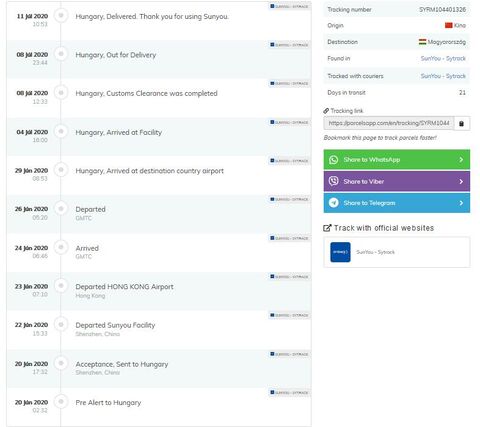
Task: Click the 'Hungary, Delivered. Thank you for using Sunyou.' text
Action: click(x=152, y=16)
